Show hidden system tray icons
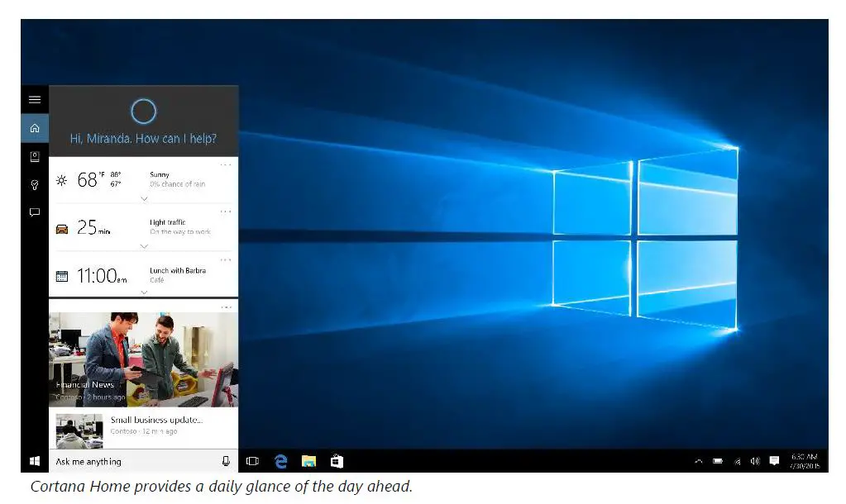 (699, 461)
